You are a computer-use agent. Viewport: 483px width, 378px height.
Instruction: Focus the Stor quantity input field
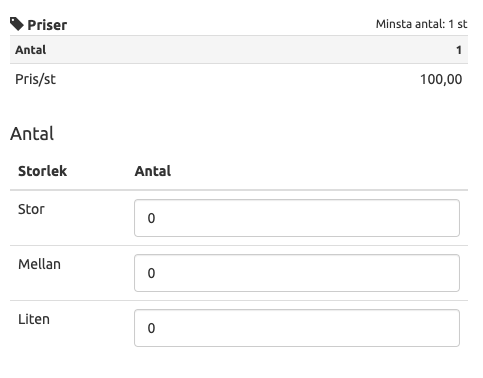tap(297, 218)
